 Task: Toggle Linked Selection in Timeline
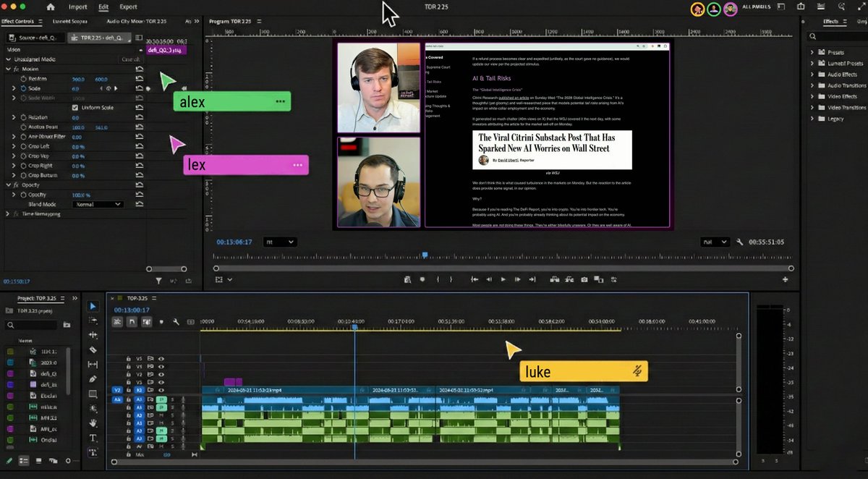click(147, 322)
